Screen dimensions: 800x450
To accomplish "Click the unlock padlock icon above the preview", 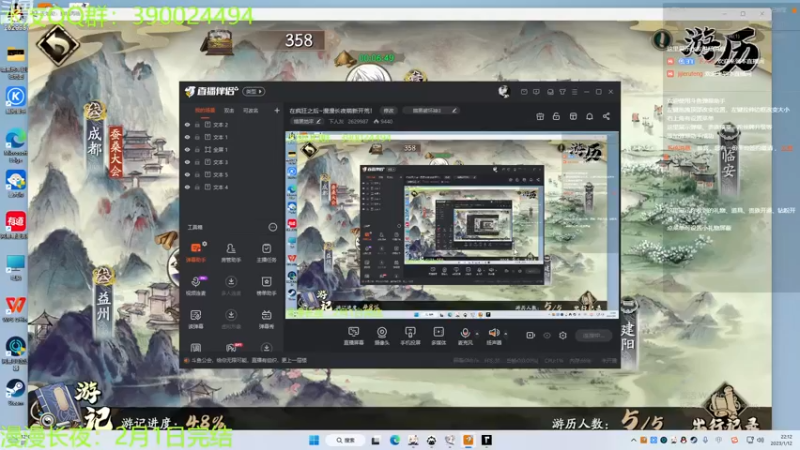I will point(556,116).
